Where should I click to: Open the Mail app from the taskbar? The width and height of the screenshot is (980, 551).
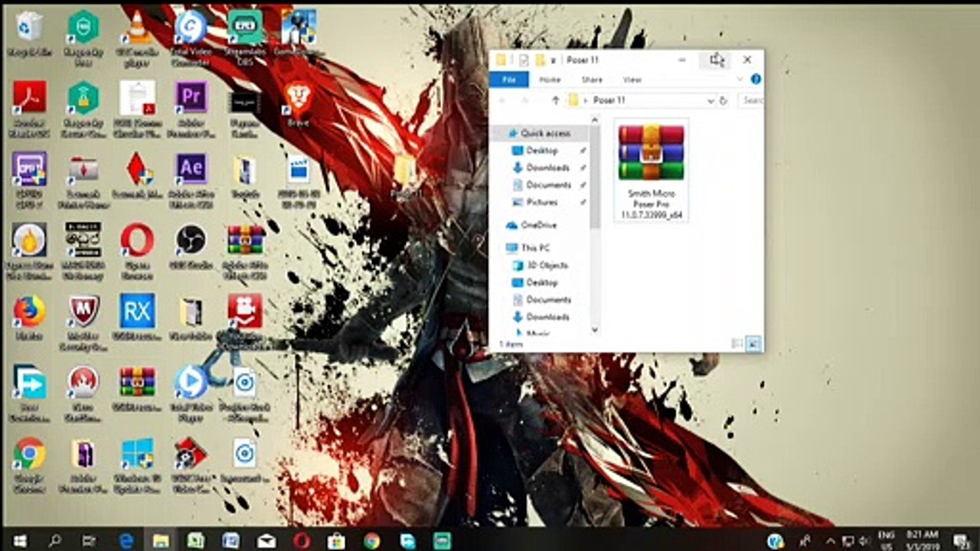[266, 540]
